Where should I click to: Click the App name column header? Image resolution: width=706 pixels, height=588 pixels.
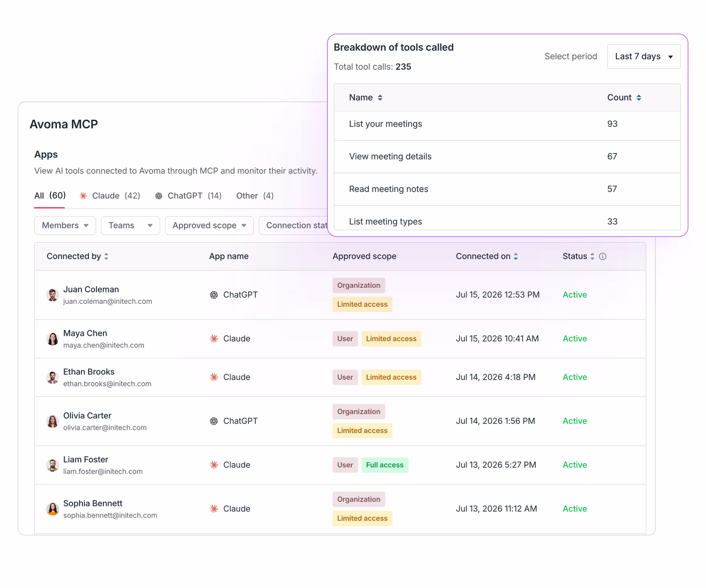[229, 256]
